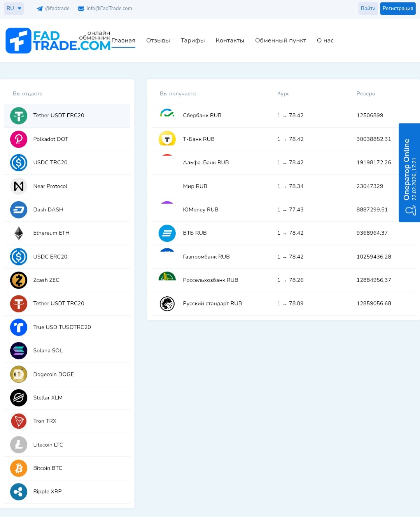Open the О нас menu item
This screenshot has width=420, height=517.
[x=325, y=40]
